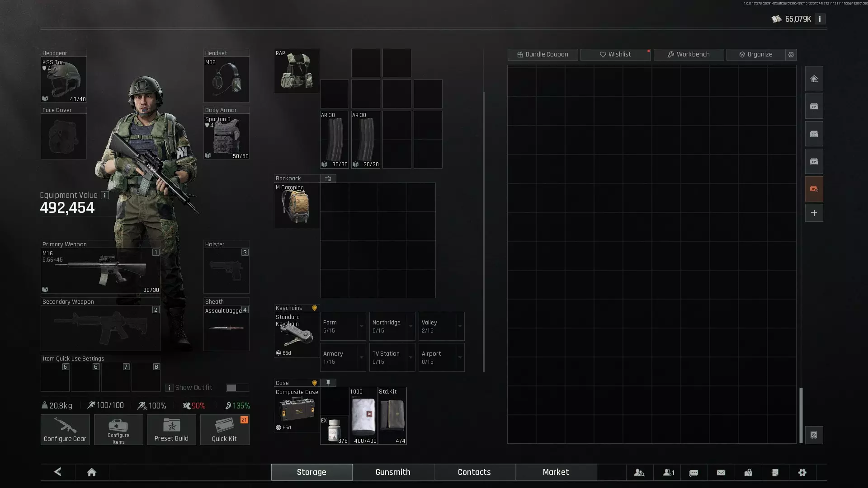Image resolution: width=868 pixels, height=488 pixels.
Task: Switch to the Gunsmith tab
Action: coord(393,472)
